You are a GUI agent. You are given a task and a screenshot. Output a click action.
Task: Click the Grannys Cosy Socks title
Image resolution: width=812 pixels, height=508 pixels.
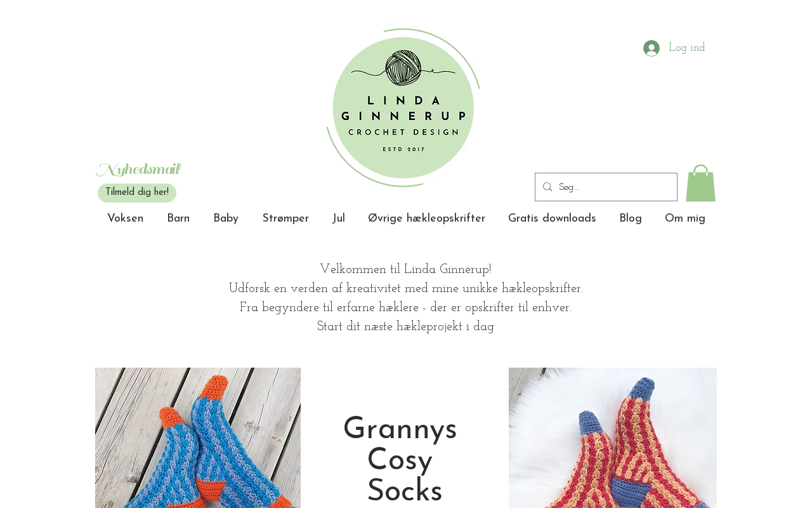point(400,460)
